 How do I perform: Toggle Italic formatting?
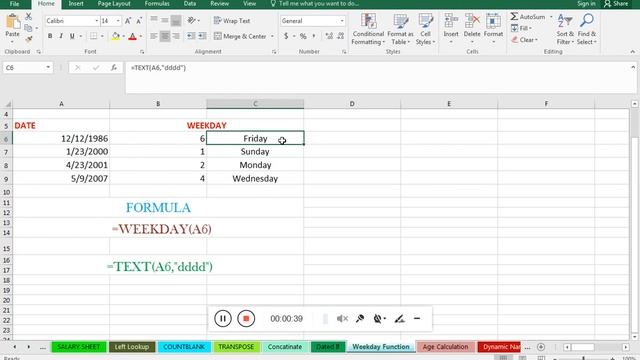(61, 36)
